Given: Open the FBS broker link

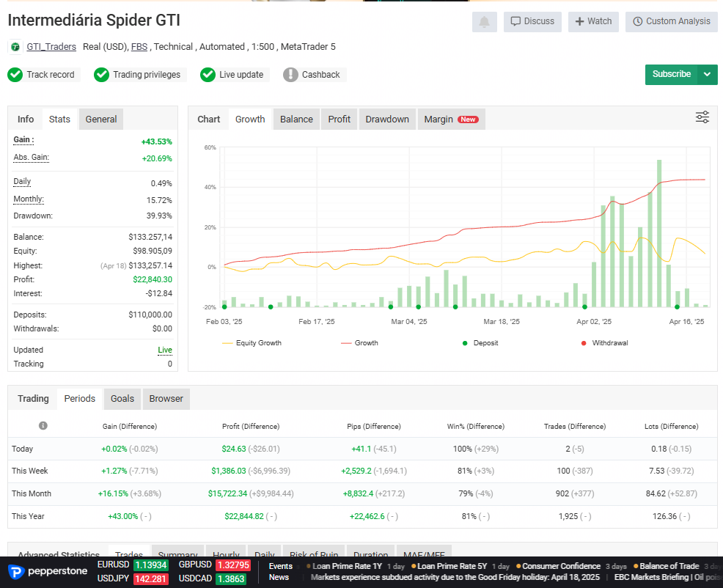Looking at the screenshot, I should (x=139, y=47).
